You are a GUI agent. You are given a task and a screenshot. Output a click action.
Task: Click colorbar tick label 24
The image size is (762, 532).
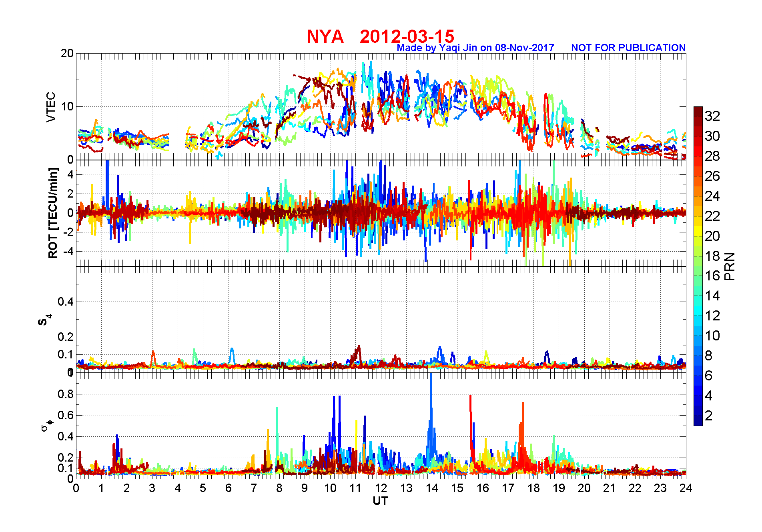pos(712,196)
